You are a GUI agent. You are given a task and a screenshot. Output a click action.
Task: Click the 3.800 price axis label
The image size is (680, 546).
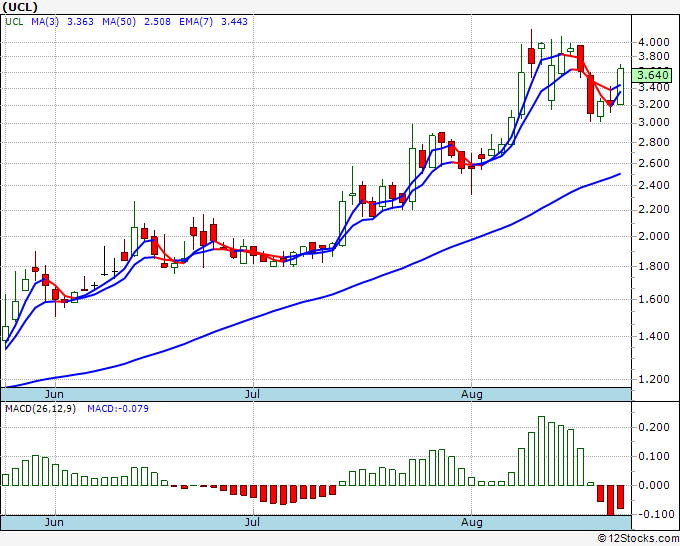[654, 56]
